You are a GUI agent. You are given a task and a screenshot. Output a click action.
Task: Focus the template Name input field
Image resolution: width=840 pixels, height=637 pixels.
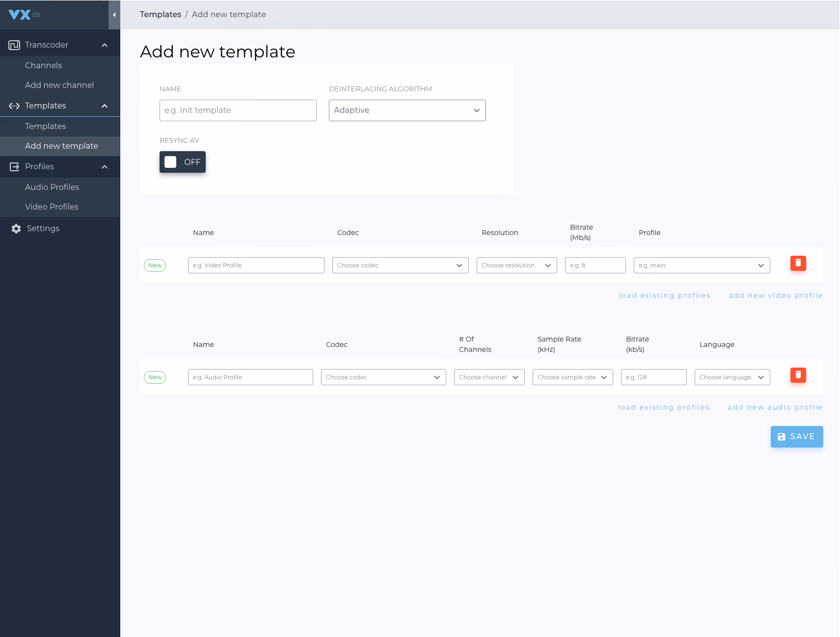tap(238, 110)
